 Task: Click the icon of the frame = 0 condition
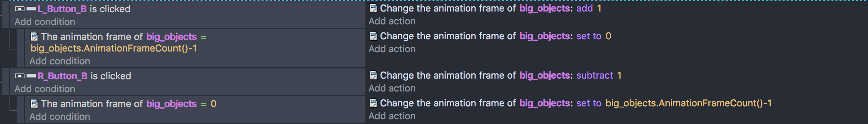coord(34,104)
